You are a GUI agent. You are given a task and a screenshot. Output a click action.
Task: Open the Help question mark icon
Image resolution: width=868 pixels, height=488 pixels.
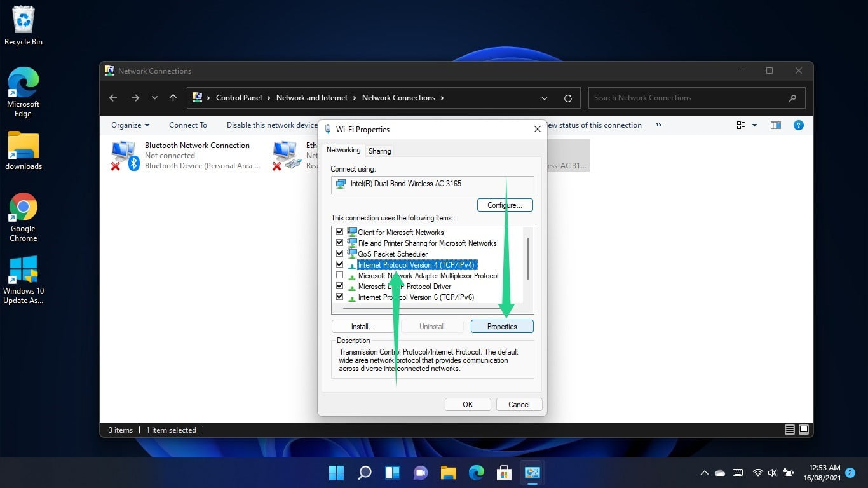click(x=799, y=125)
